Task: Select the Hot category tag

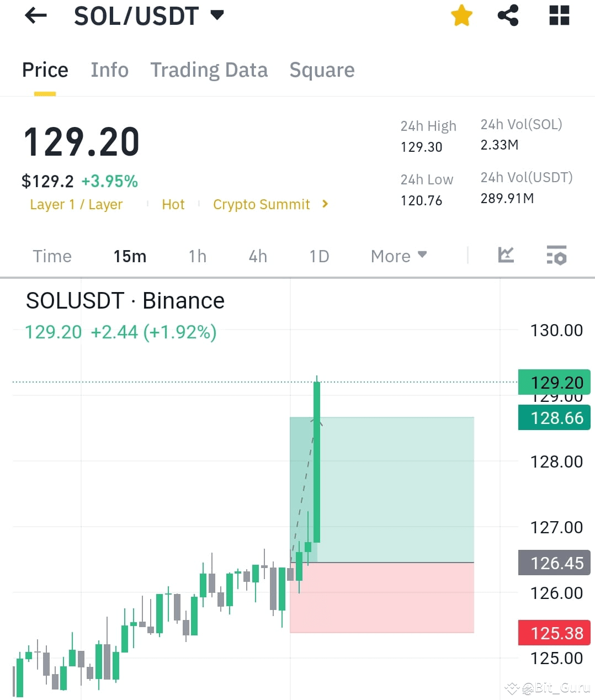Action: (173, 204)
